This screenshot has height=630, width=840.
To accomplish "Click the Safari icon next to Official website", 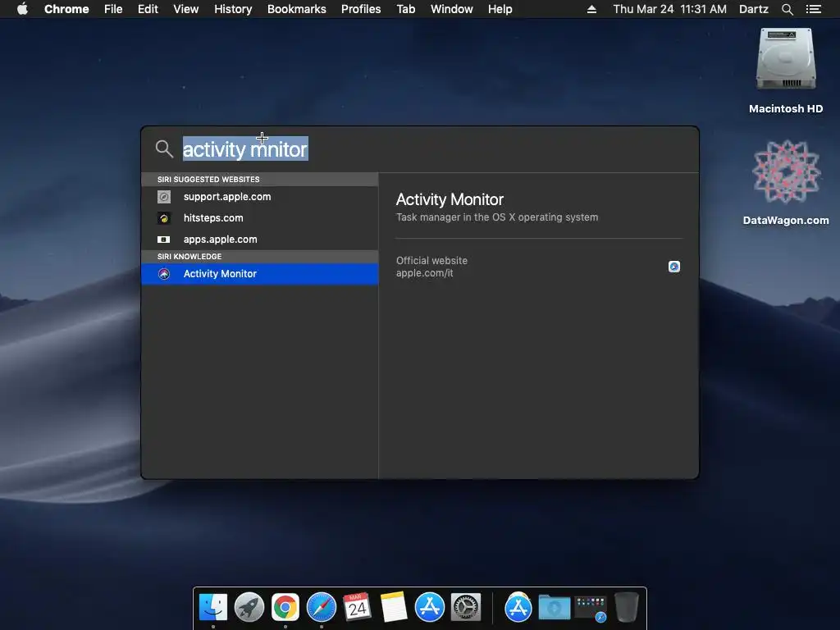I will 674,267.
